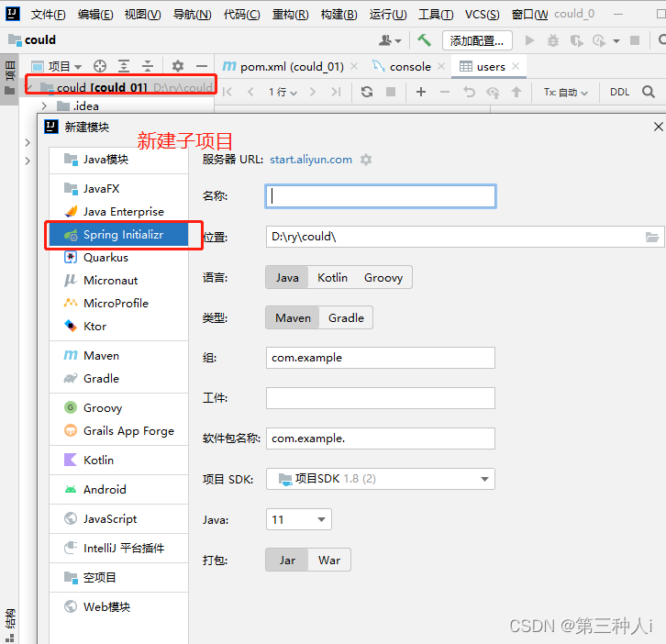Open run options dropdown arrow
Screen dimensions: 666x644
coord(616,40)
